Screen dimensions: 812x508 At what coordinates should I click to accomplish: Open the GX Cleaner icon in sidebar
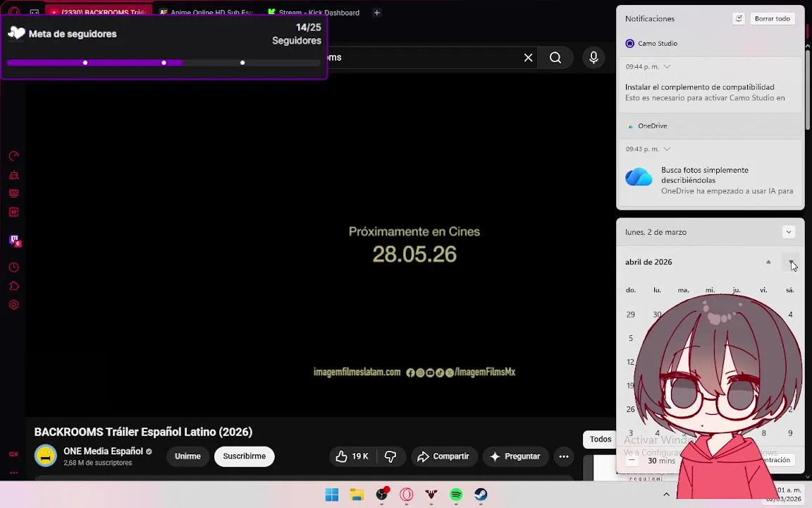coord(14,175)
